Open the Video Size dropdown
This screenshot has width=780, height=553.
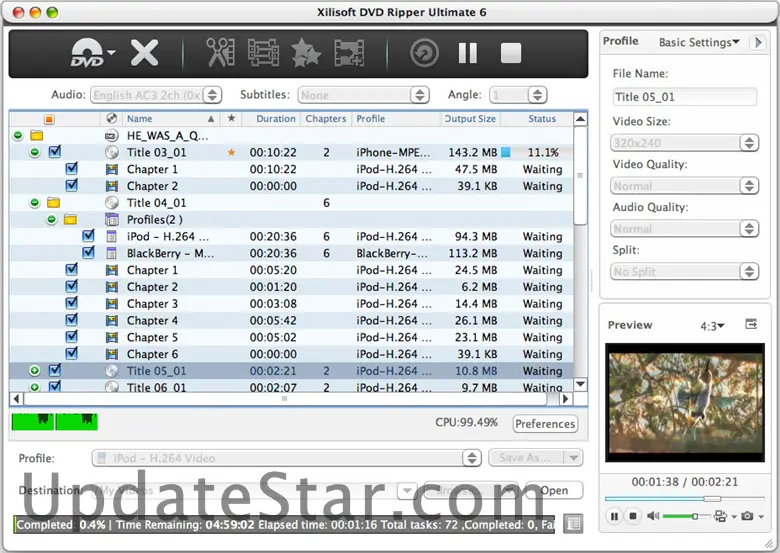click(x=684, y=143)
